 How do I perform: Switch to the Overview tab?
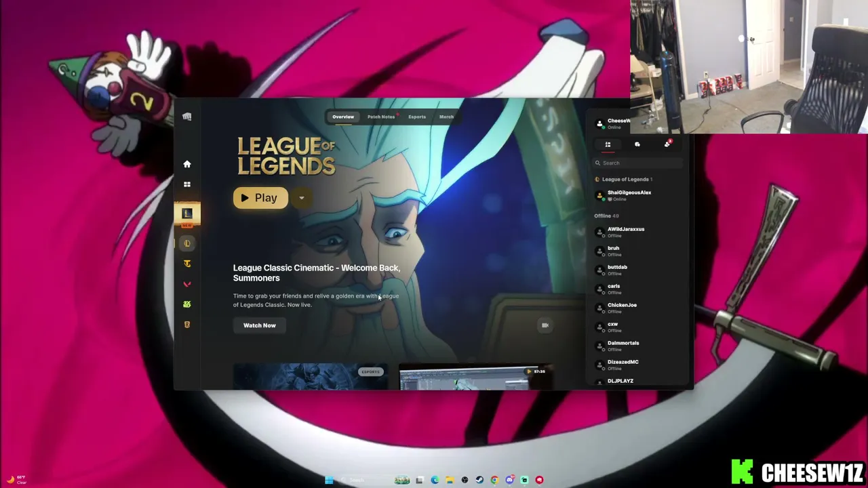coord(343,117)
